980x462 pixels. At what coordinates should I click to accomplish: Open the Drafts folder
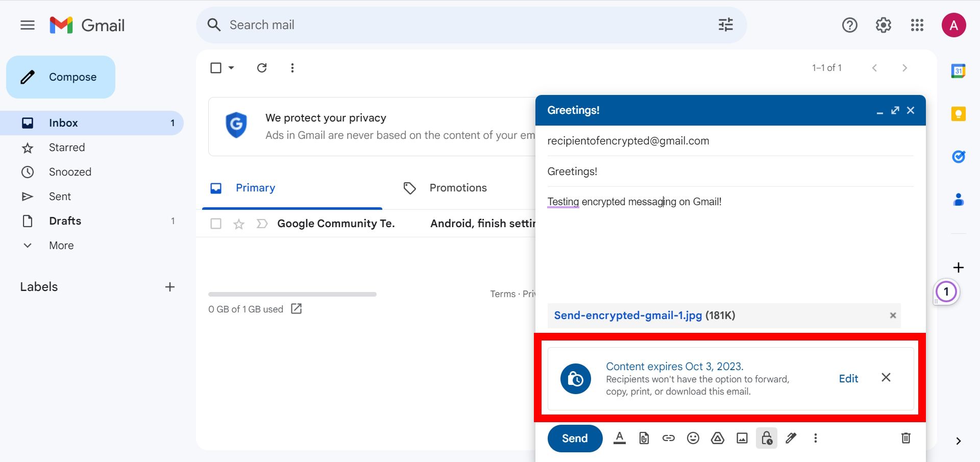pyautogui.click(x=92, y=221)
